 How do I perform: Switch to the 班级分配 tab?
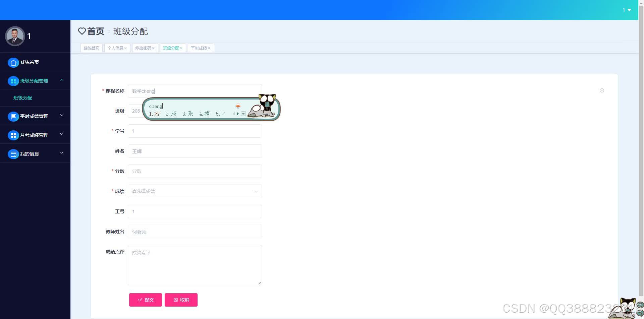(171, 48)
